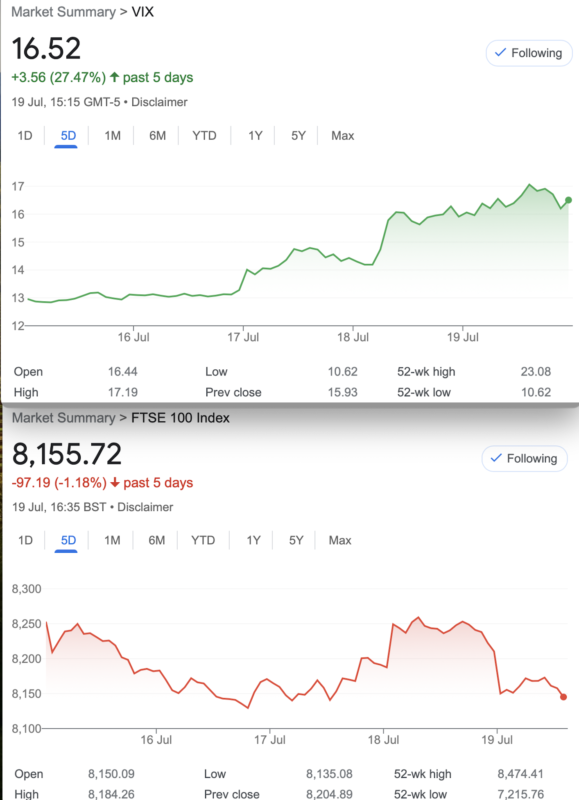Screen dimensions: 579x800
Task: Show the 1Y view for FTSE 100
Action: 253,540
